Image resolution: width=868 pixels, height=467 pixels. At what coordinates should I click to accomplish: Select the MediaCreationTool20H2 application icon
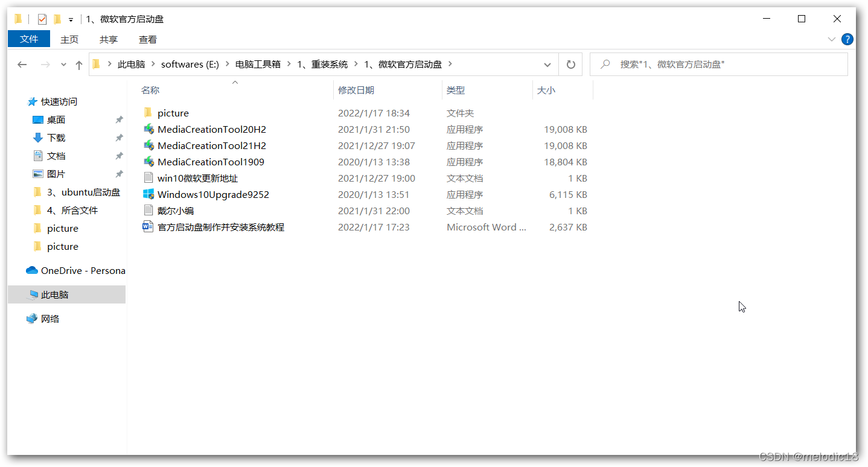(148, 129)
